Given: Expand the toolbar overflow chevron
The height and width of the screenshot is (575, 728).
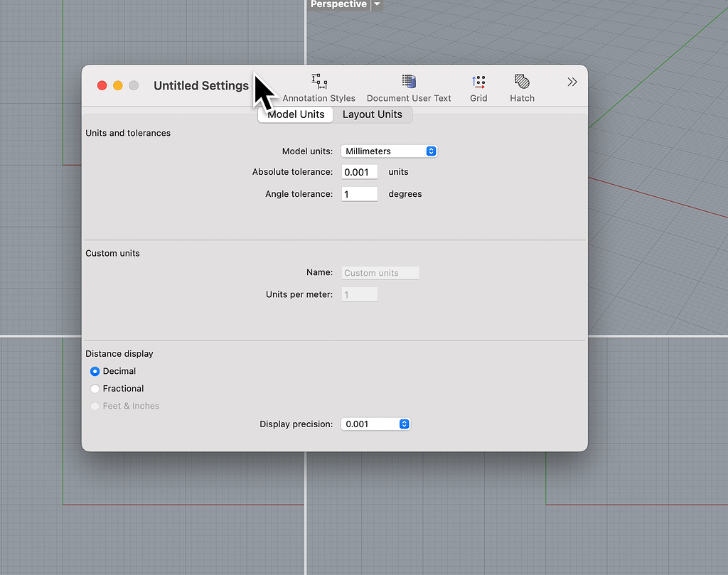Looking at the screenshot, I should 572,81.
